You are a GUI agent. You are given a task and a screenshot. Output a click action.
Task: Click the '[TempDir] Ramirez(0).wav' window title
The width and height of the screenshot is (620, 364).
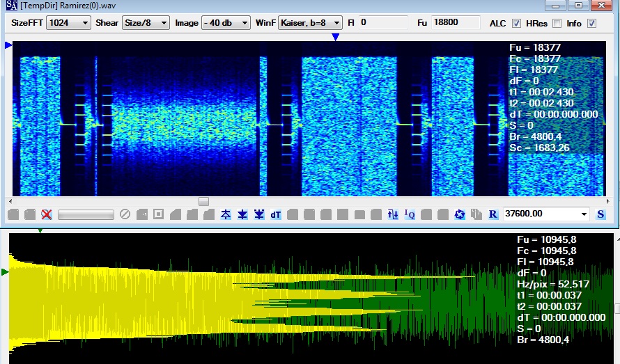(68, 6)
